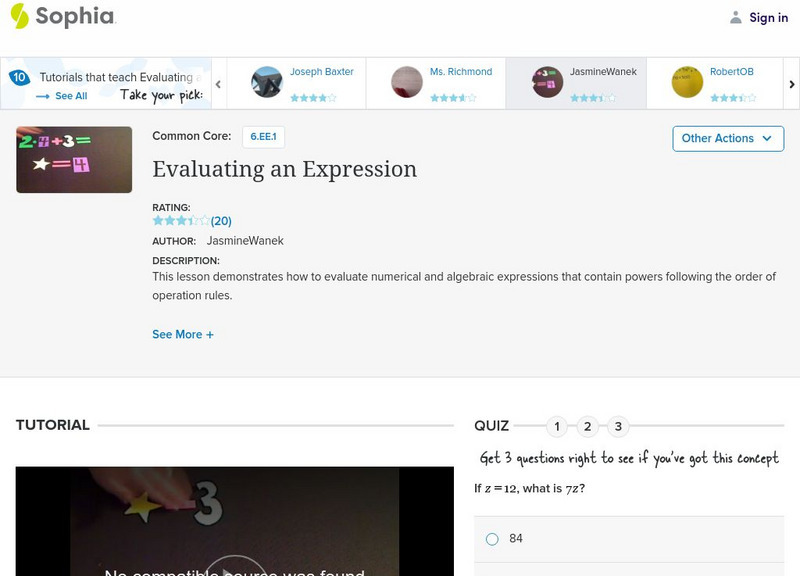Click the See All arrow icon
Screen dimensions: 800x576
point(42,96)
